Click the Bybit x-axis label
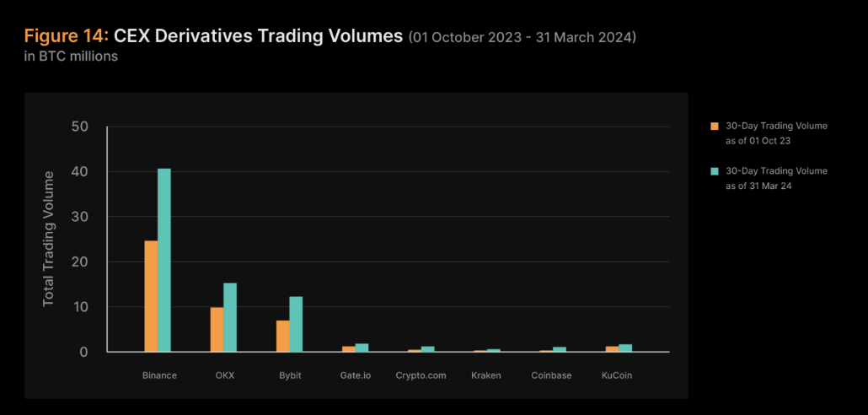The image size is (868, 415). click(289, 375)
